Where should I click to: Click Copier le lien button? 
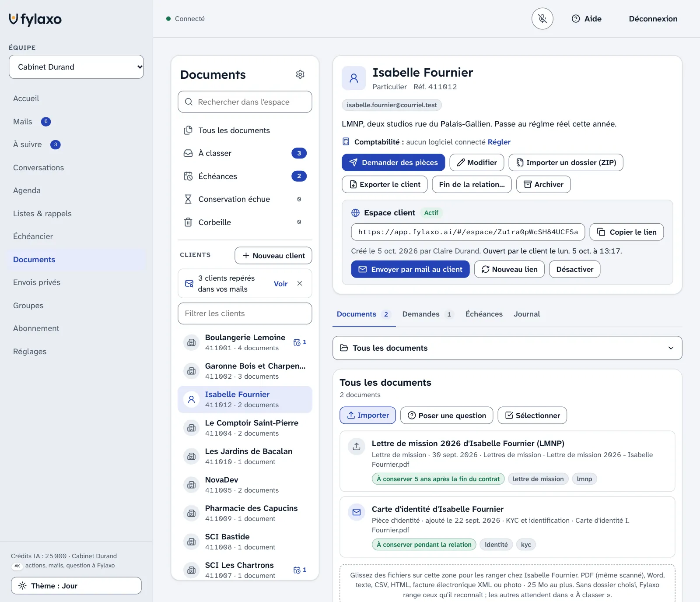click(x=626, y=232)
